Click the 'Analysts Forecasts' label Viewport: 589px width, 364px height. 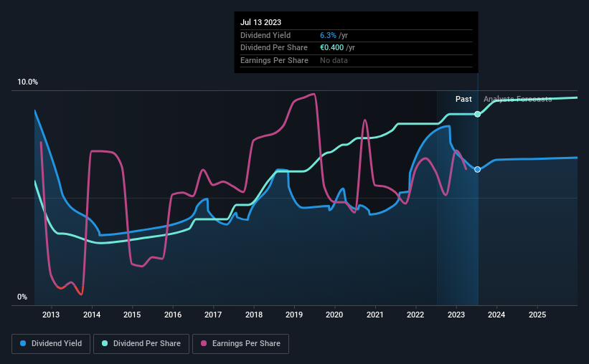tap(518, 99)
